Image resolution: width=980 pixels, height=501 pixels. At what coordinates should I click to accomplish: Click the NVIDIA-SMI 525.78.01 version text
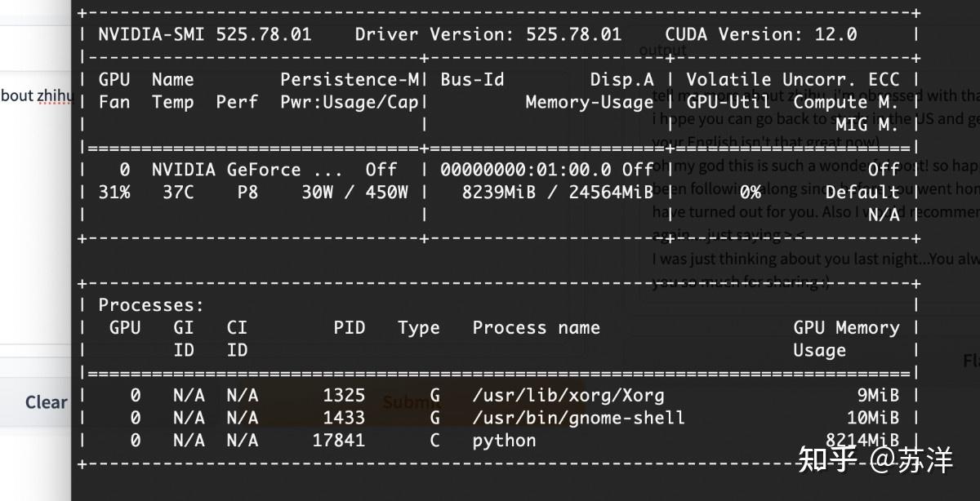(204, 34)
